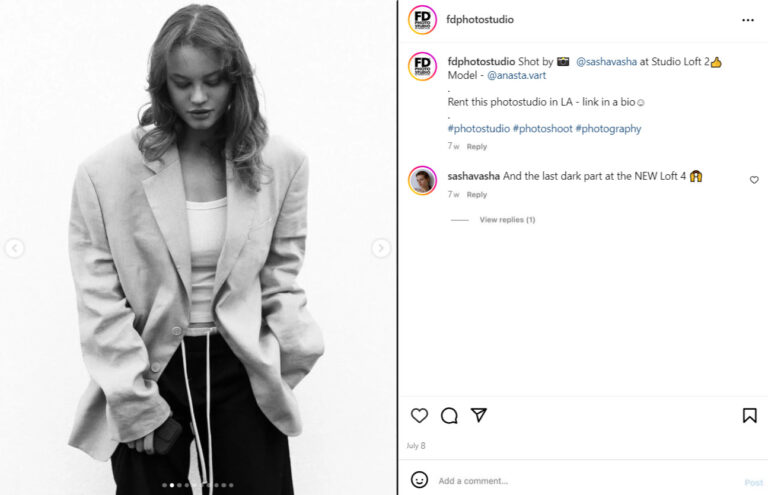
Task: Click sashavasha's comment avatar
Action: [422, 180]
